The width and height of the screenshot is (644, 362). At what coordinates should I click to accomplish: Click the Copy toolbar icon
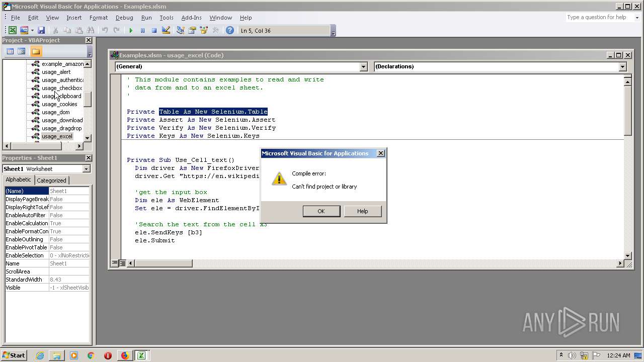coord(67,31)
